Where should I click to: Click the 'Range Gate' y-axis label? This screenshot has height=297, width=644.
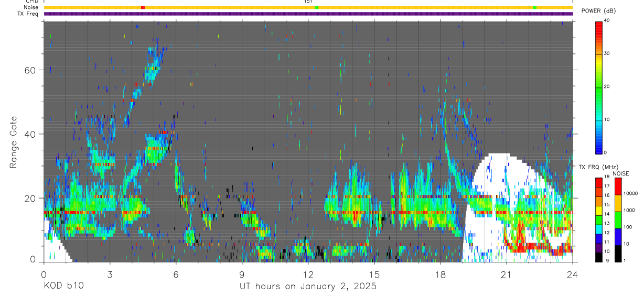pos(13,142)
